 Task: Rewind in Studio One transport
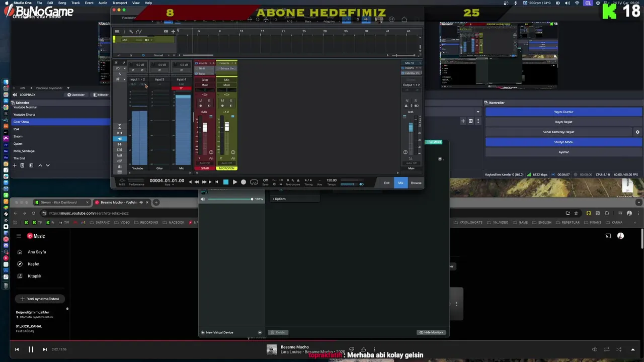click(x=197, y=182)
